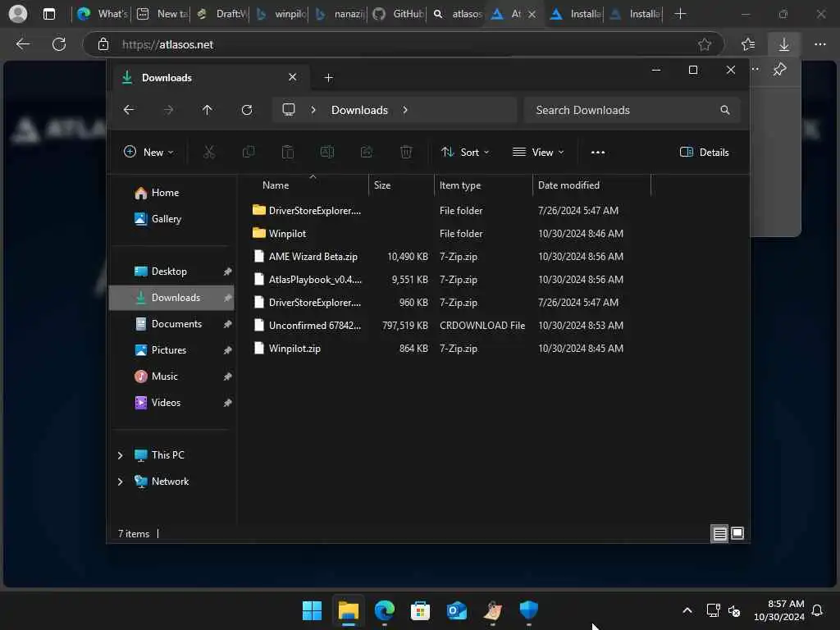Open the Sort dropdown menu
Image resolution: width=840 pixels, height=630 pixels.
464,152
